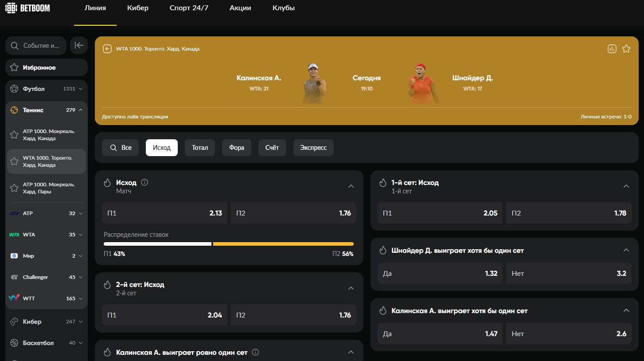Open the Клубы tab
Image resolution: width=644 pixels, height=361 pixels.
click(x=284, y=8)
